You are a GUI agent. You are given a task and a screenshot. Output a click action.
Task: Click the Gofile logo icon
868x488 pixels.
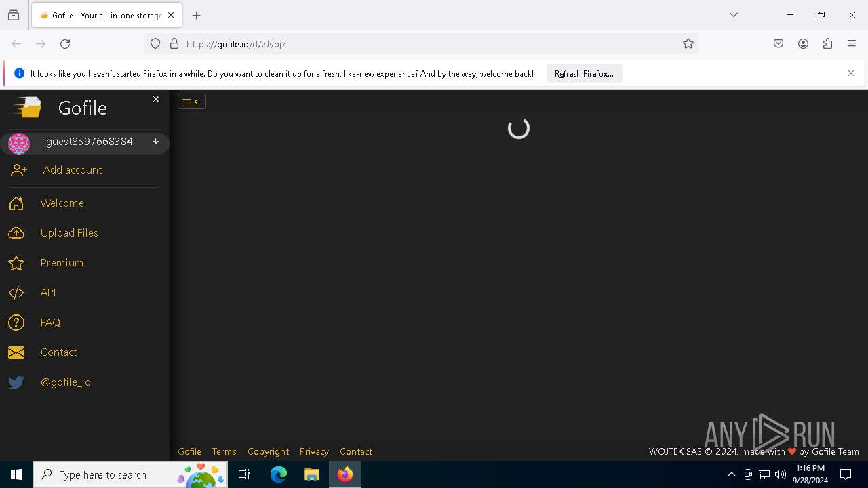[26, 107]
